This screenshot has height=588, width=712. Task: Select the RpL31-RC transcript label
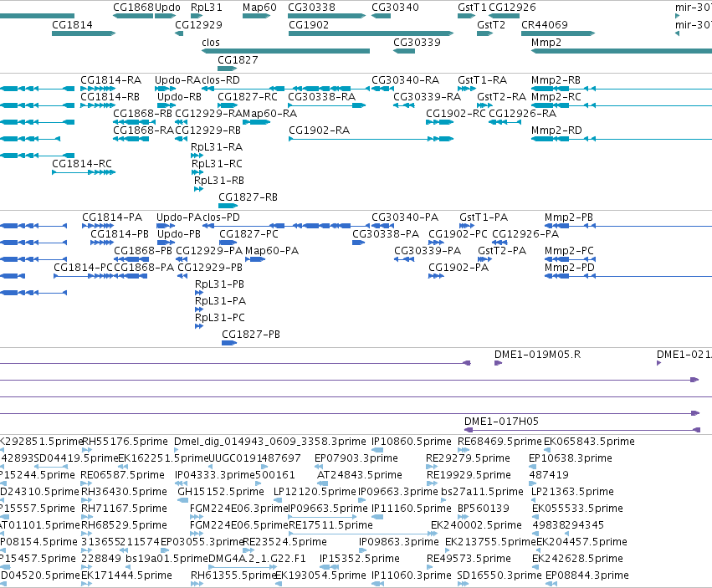tap(217, 163)
